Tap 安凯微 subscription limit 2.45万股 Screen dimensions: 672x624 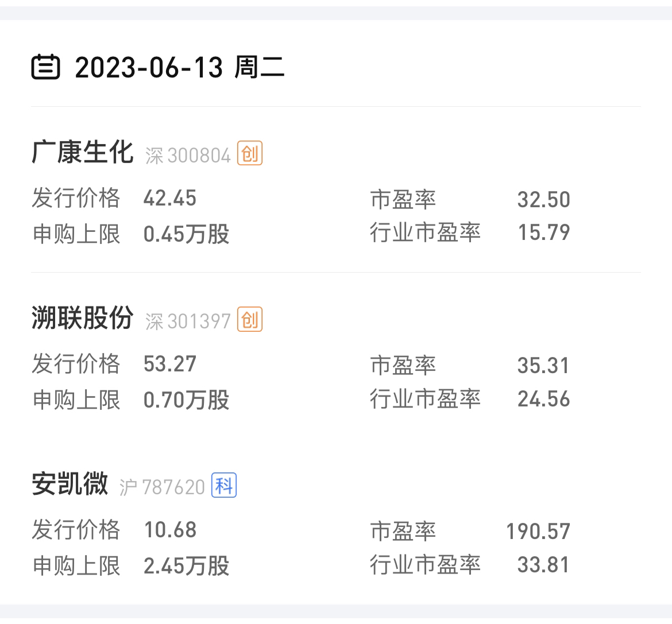[186, 566]
